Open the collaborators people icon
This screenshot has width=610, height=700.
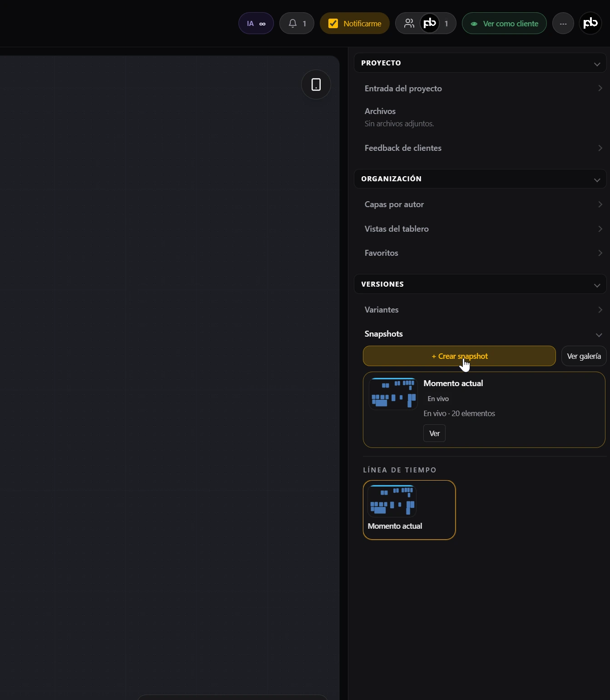[x=409, y=23]
